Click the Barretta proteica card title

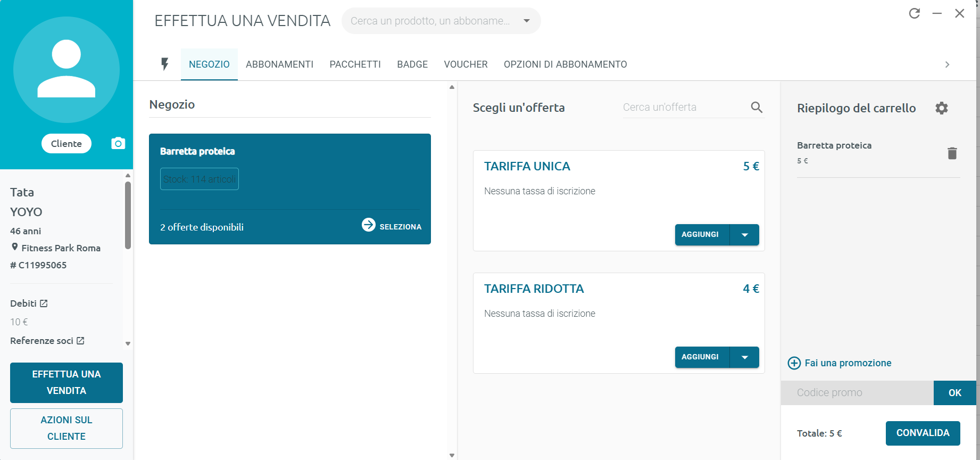tap(197, 151)
